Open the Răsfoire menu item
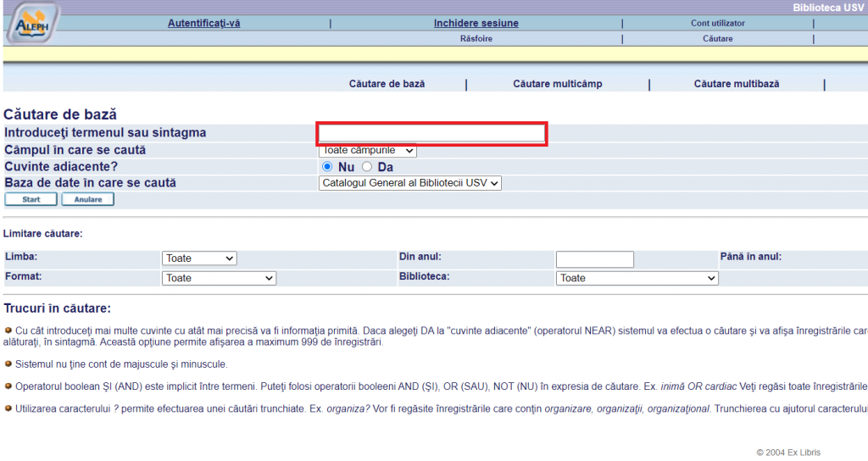This screenshot has height=461, width=868. click(476, 39)
